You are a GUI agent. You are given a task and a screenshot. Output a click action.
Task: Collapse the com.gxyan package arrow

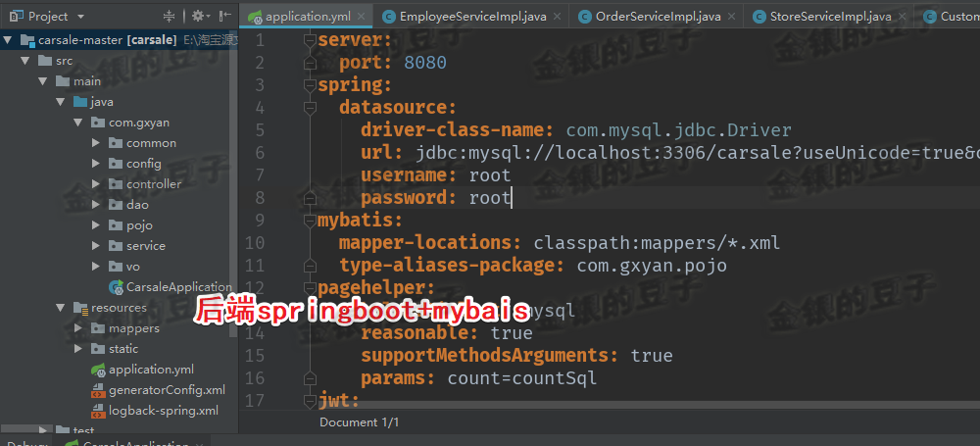(x=78, y=123)
